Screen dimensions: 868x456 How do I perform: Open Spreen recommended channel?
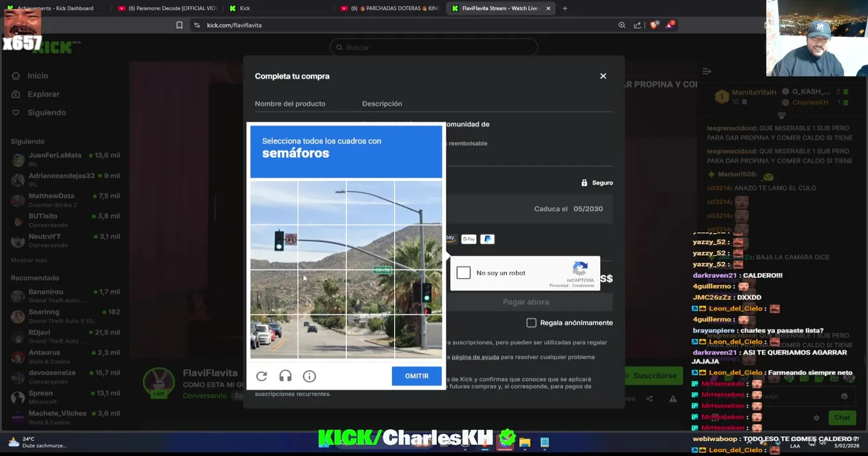pos(65,396)
